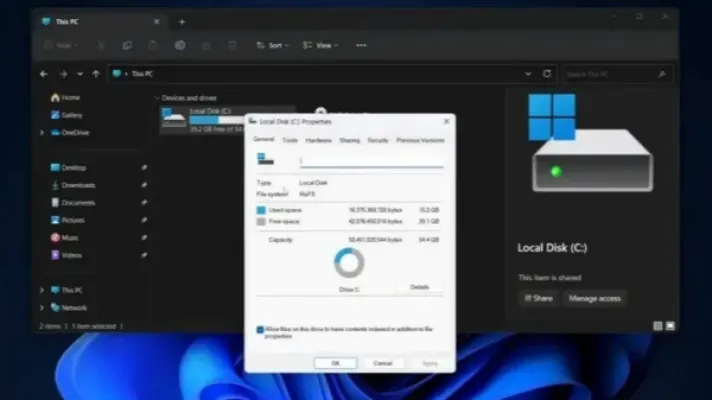Switch to the Security tab

(378, 140)
